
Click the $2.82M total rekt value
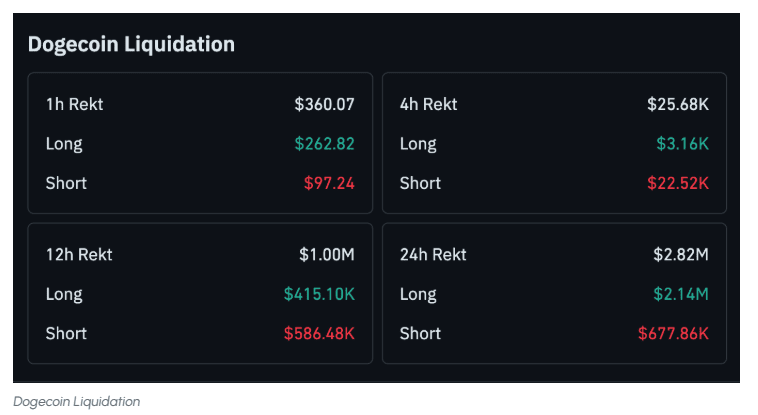680,254
